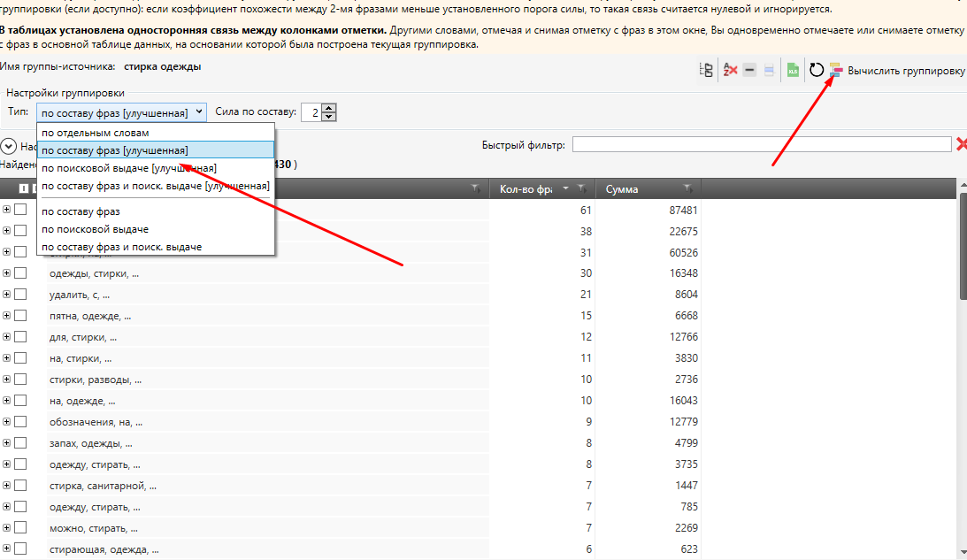
Task: Check the box for запах, одежды row
Action: tap(20, 443)
